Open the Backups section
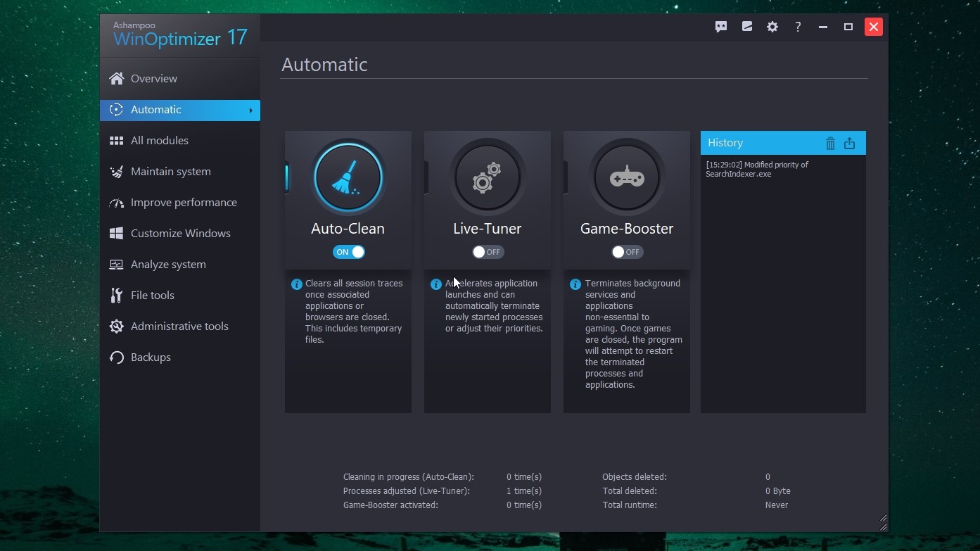The width and height of the screenshot is (980, 551). [180, 357]
